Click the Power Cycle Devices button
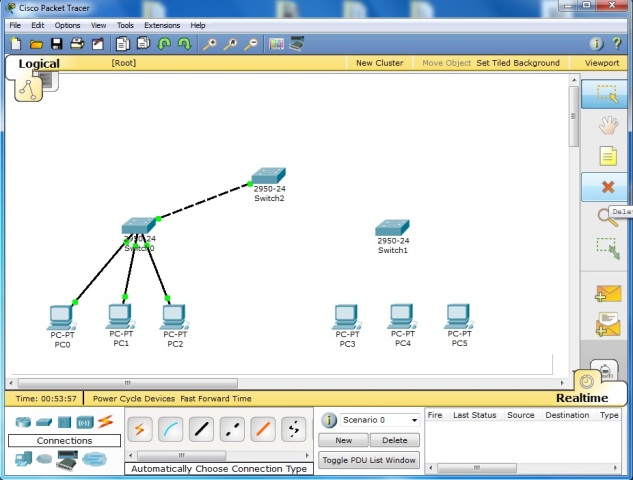633x480 pixels. [134, 398]
